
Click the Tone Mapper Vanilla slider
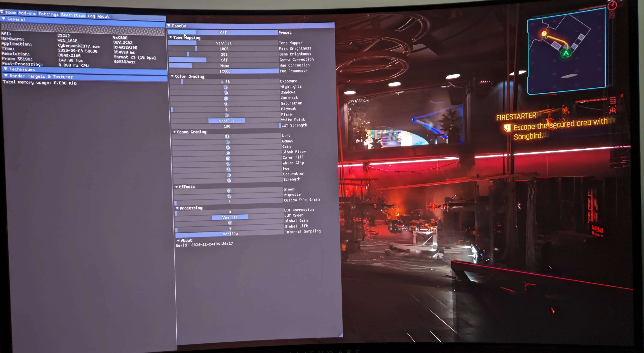(223, 43)
